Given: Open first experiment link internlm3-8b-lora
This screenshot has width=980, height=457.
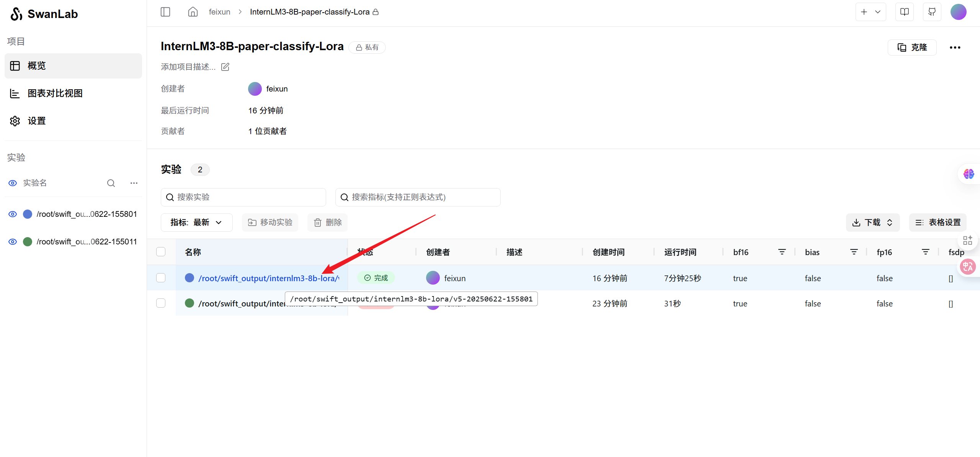Looking at the screenshot, I should coord(268,278).
